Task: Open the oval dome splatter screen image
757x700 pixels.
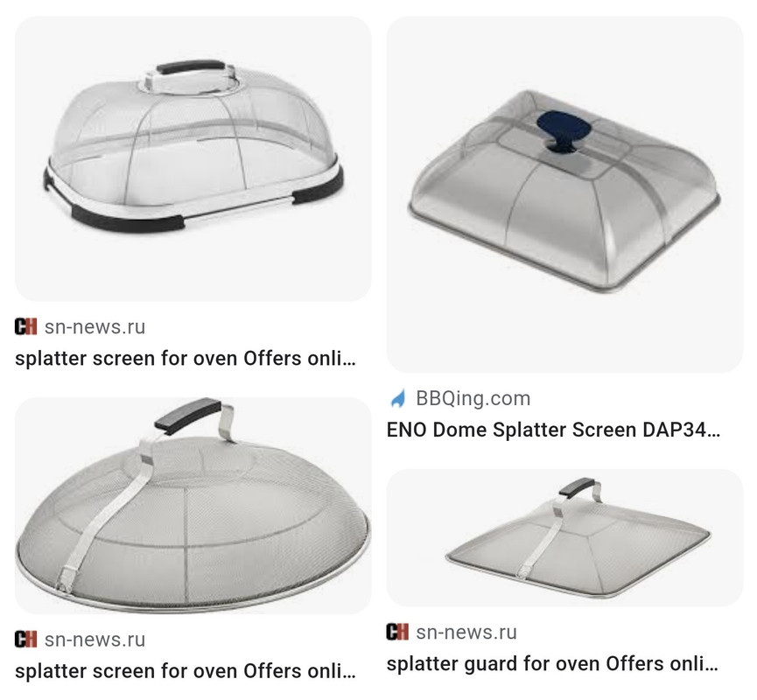Action: coord(193,159)
